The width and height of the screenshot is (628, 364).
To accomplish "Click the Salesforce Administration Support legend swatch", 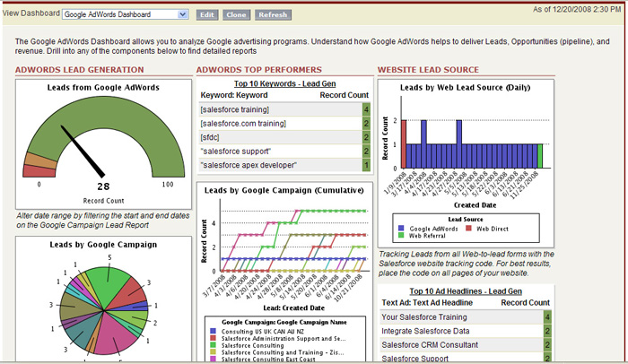I will (x=214, y=338).
